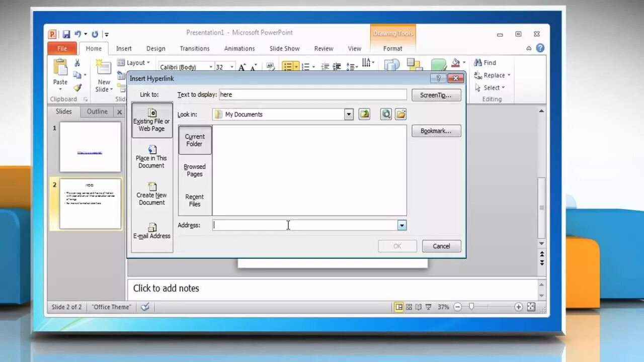Click the Text to display field

(312, 95)
